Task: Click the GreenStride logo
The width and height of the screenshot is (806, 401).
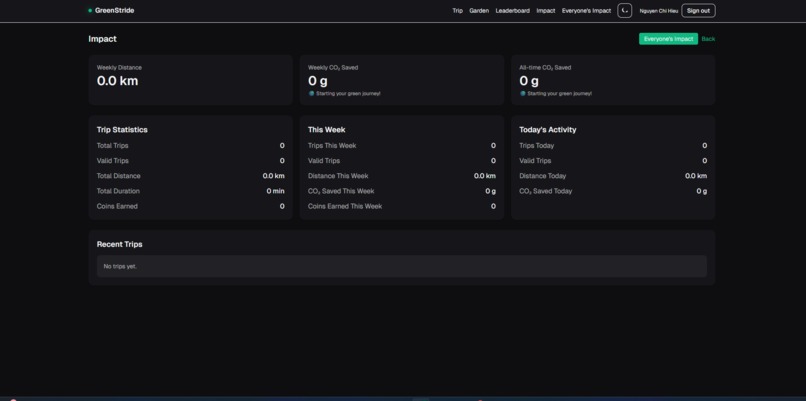Action: (x=111, y=10)
